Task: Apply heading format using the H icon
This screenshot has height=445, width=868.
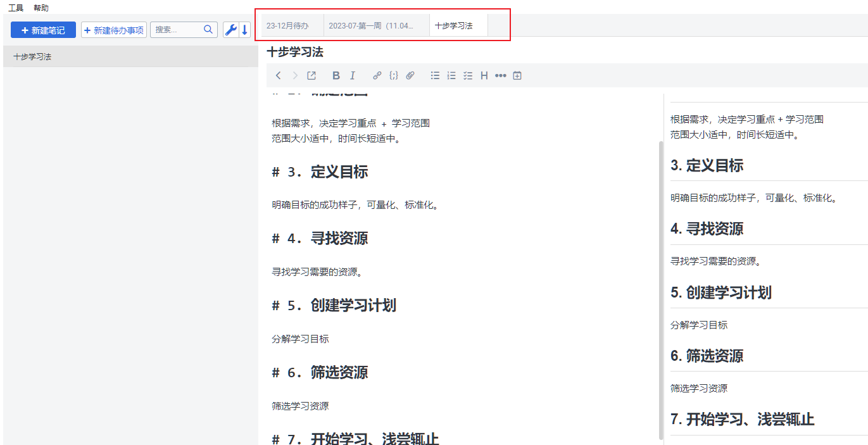Action: tap(484, 75)
